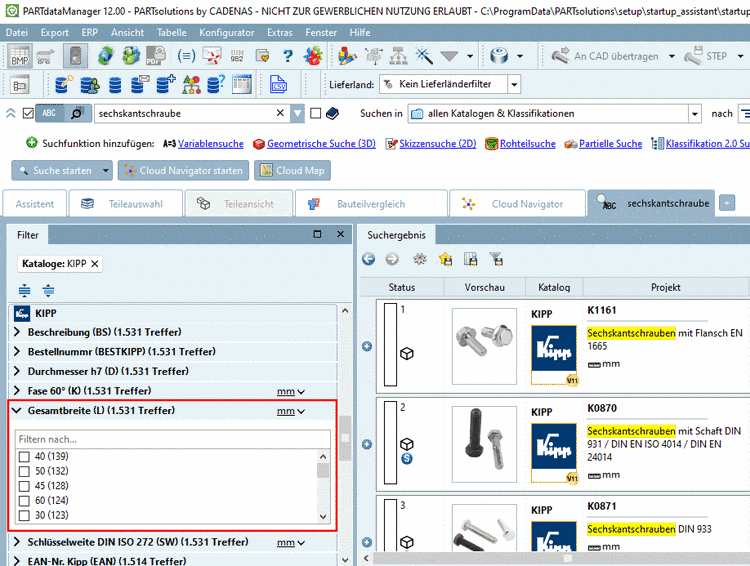Click the database with question mark icon
Image resolution: width=750 pixels, height=566 pixels.
pyautogui.click(x=216, y=85)
